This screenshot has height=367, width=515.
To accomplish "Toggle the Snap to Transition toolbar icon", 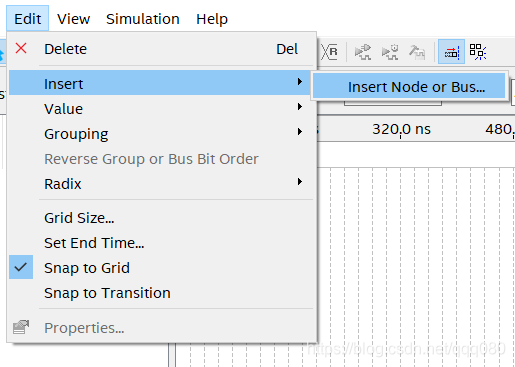I will tap(478, 52).
